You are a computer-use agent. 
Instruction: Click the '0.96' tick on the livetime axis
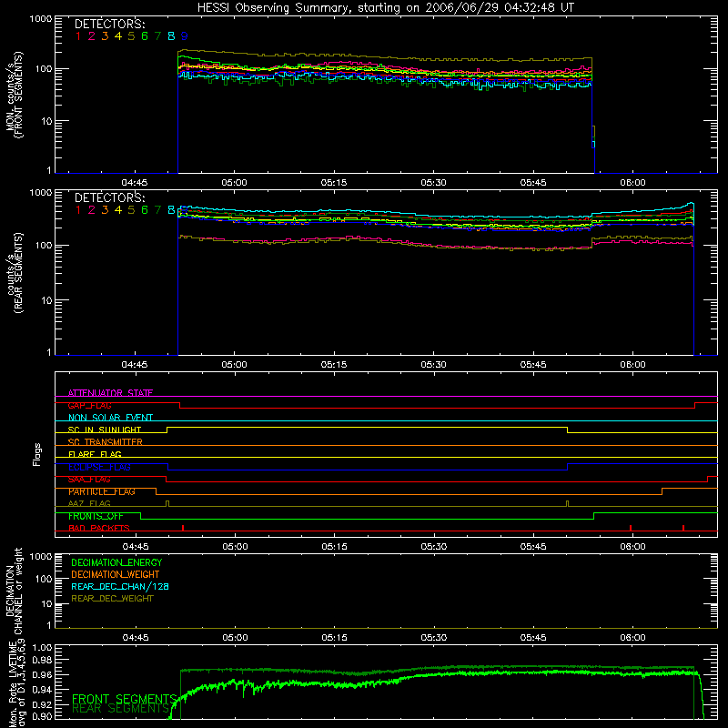click(x=42, y=674)
